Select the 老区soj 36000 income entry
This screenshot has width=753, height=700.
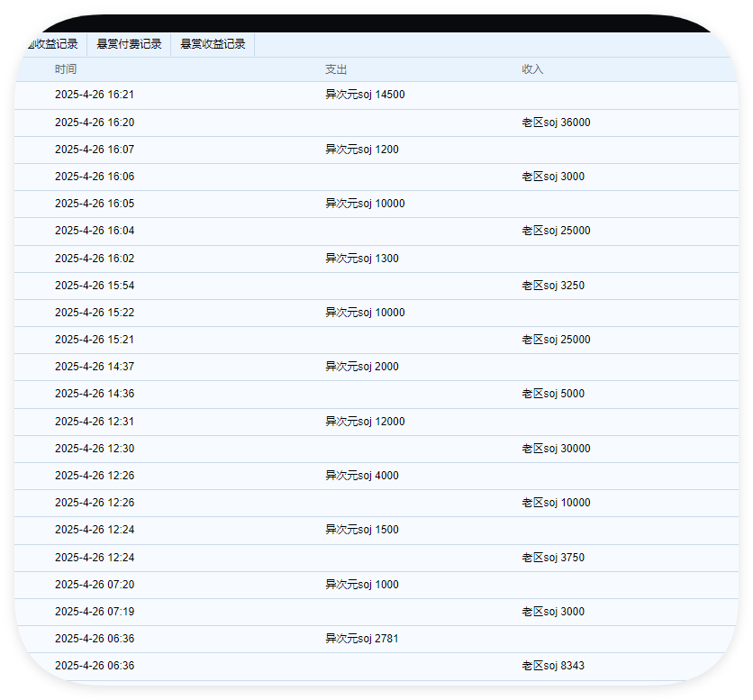[x=556, y=123]
